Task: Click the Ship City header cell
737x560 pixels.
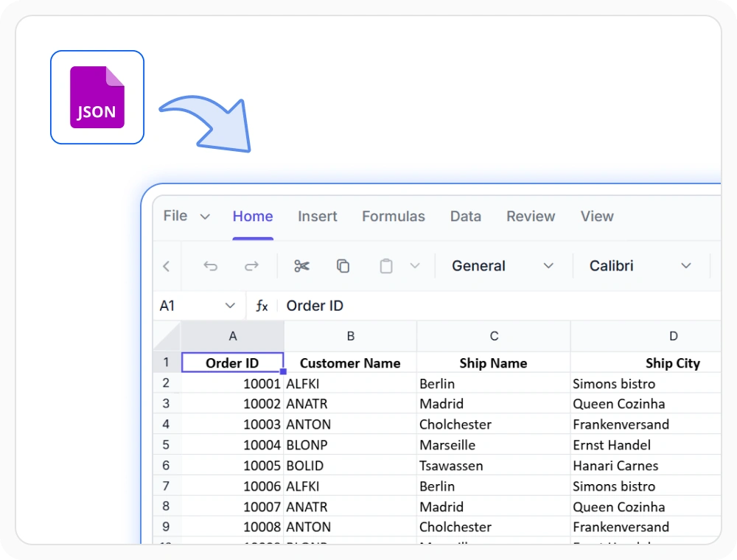Action: [646, 363]
